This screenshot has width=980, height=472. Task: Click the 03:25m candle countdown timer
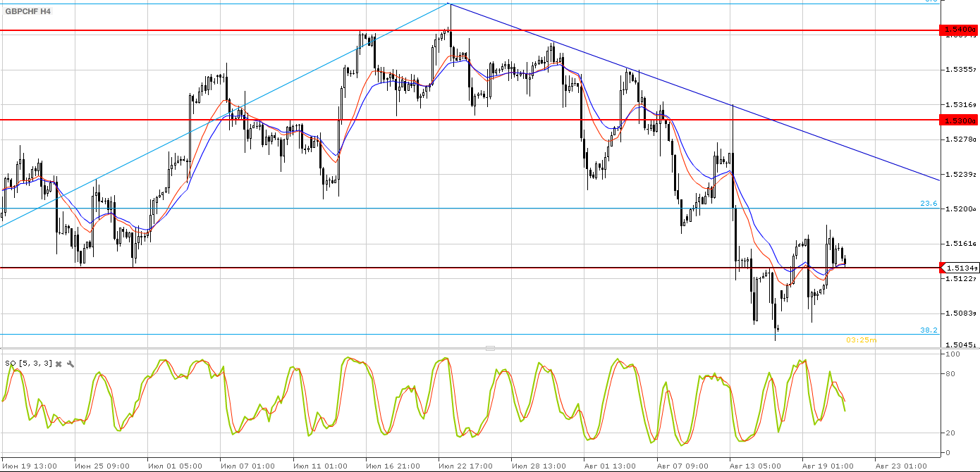click(x=862, y=340)
